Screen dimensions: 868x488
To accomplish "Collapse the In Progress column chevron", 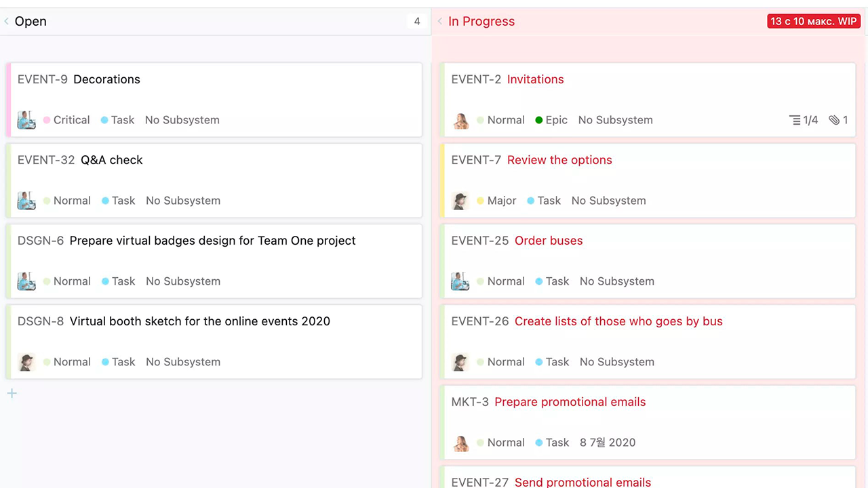I will (x=440, y=22).
